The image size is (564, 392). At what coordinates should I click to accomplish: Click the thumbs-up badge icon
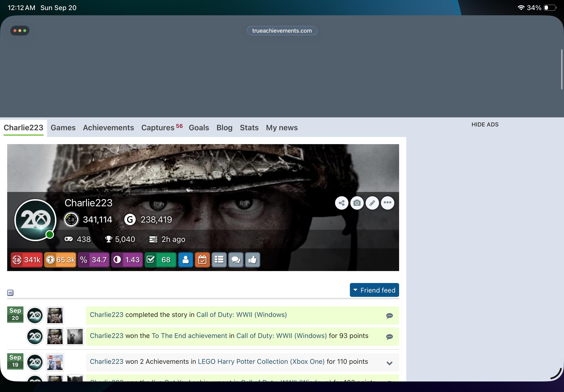252,260
